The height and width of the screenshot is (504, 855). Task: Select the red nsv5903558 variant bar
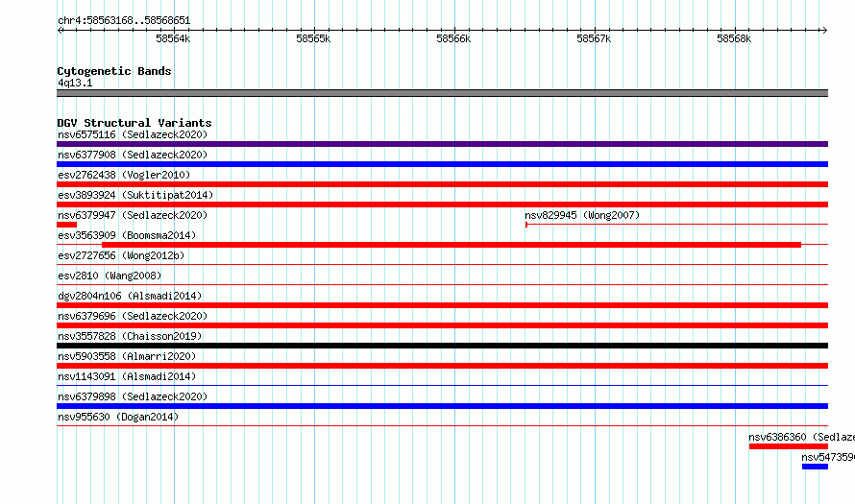pyautogui.click(x=442, y=366)
